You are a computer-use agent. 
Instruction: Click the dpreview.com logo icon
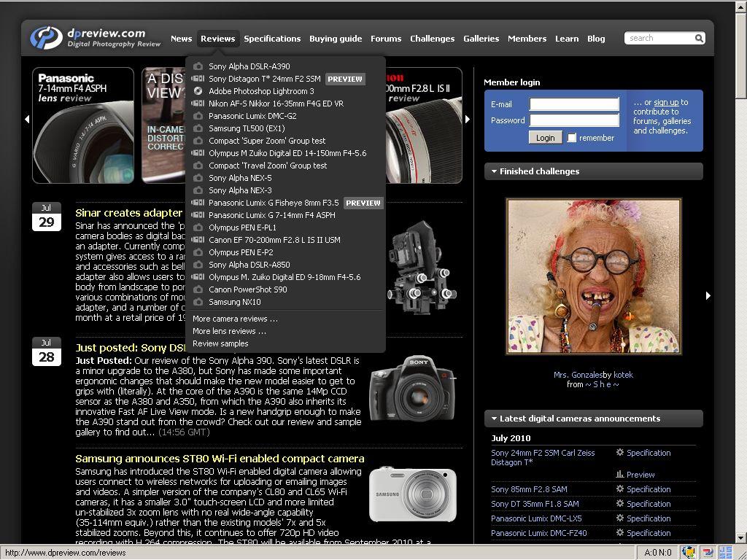46,38
